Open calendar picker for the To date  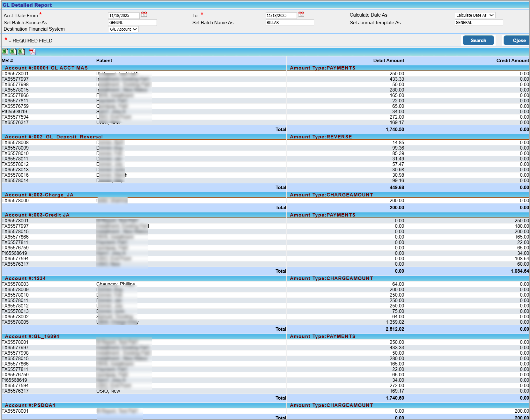[301, 14]
